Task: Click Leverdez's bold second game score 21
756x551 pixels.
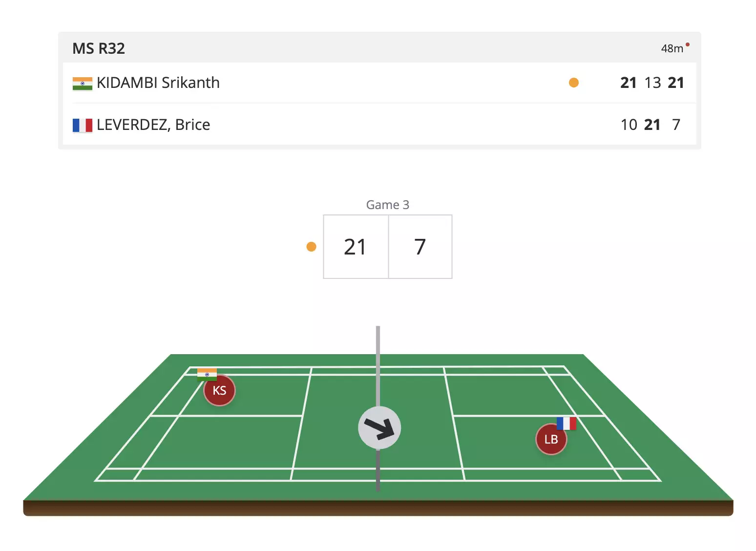Action: 652,125
